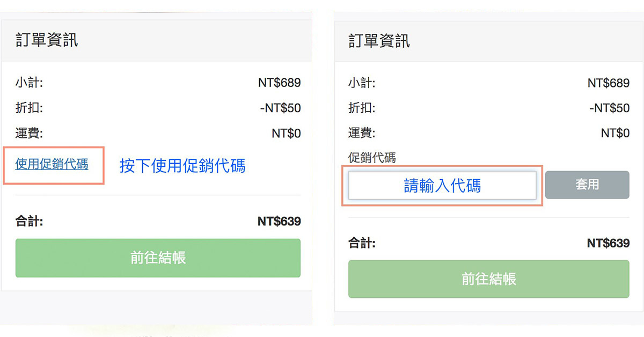Click 訂單資訊 heading in the 套用 button panel
Screen dimensions: 644x337
click(379, 41)
